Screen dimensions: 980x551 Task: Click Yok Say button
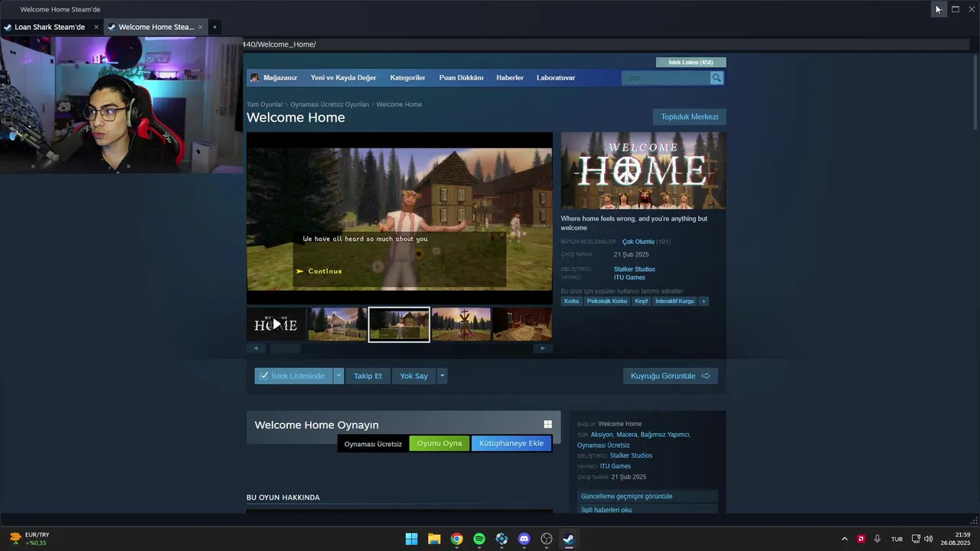pyautogui.click(x=413, y=376)
